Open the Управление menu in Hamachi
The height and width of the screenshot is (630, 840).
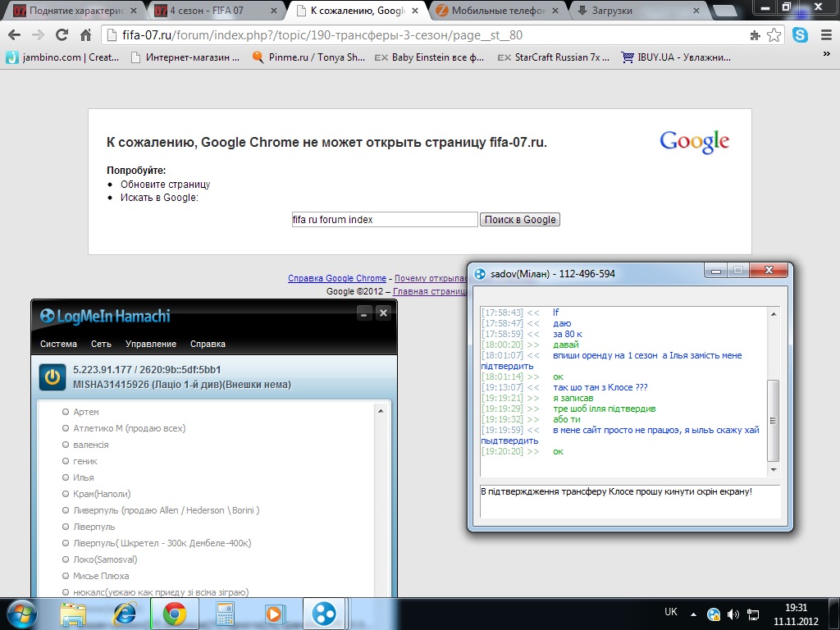pos(151,344)
